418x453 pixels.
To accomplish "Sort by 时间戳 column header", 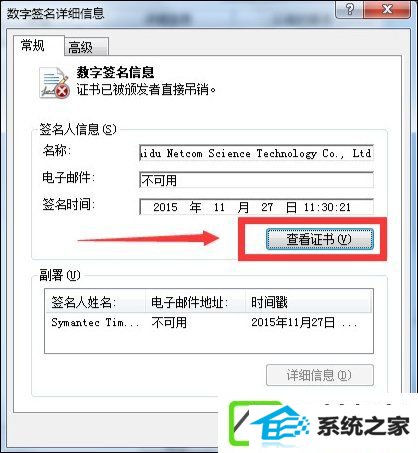I will [308, 302].
